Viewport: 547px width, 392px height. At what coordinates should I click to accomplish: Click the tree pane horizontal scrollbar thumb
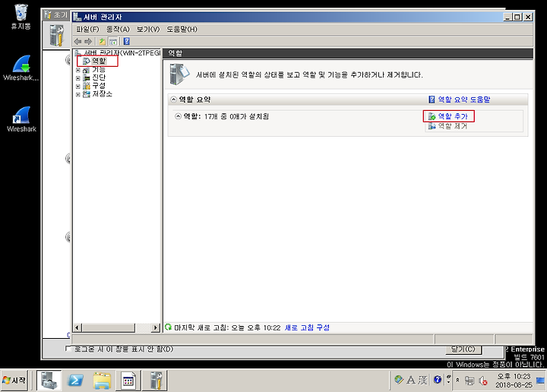point(108,327)
